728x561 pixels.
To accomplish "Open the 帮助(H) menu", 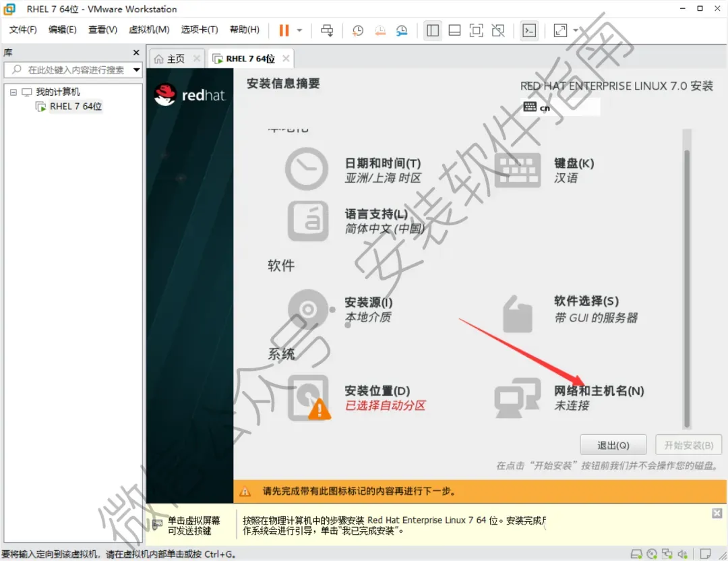I will [x=245, y=30].
